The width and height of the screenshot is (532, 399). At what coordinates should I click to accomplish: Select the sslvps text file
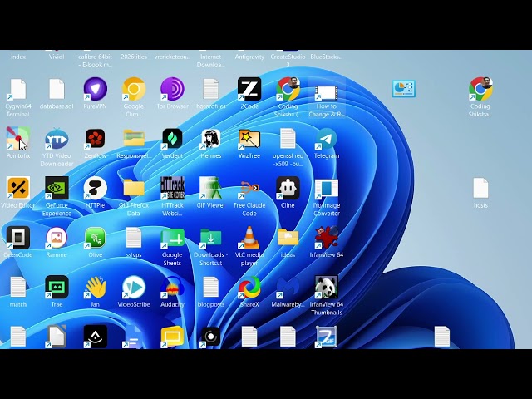(x=134, y=238)
